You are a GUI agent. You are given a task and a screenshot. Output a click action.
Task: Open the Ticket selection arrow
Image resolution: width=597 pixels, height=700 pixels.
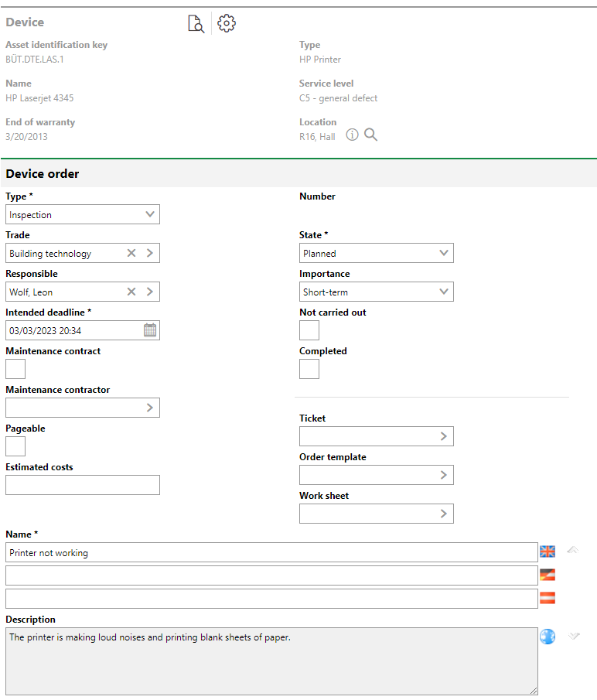pos(443,436)
